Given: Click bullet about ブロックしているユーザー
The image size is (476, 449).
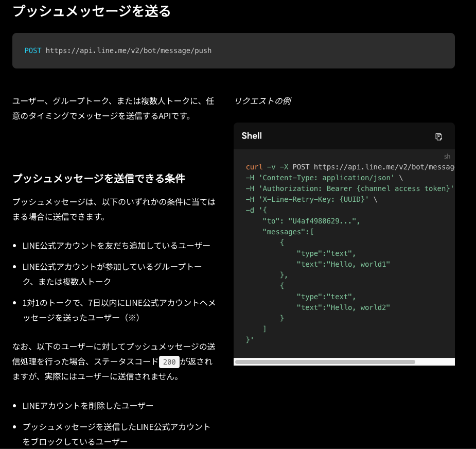Looking at the screenshot, I should pos(116,434).
